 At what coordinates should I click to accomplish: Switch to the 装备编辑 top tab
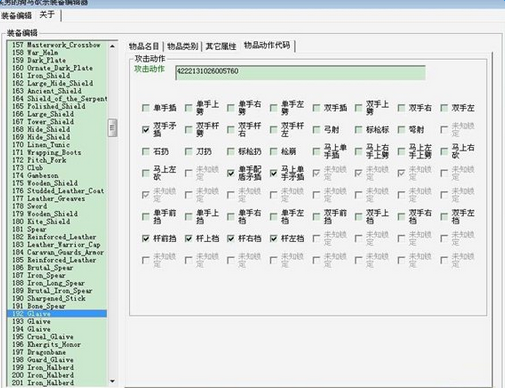tap(16, 15)
